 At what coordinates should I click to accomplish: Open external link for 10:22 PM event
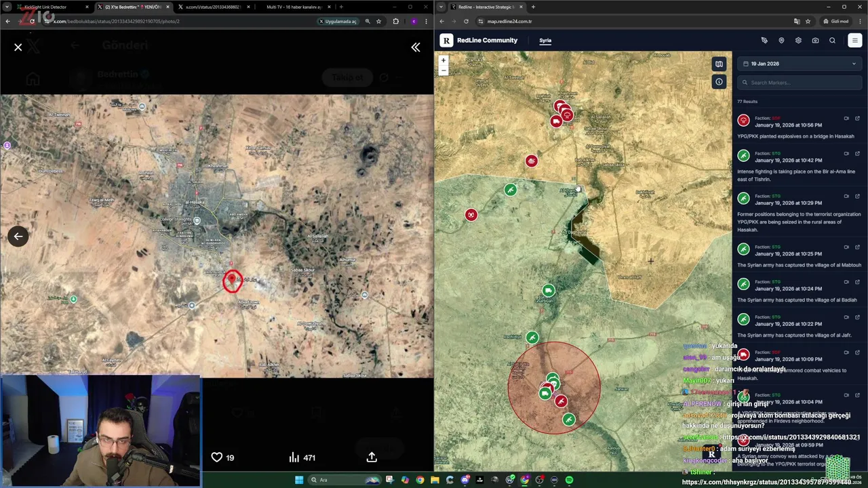857,317
